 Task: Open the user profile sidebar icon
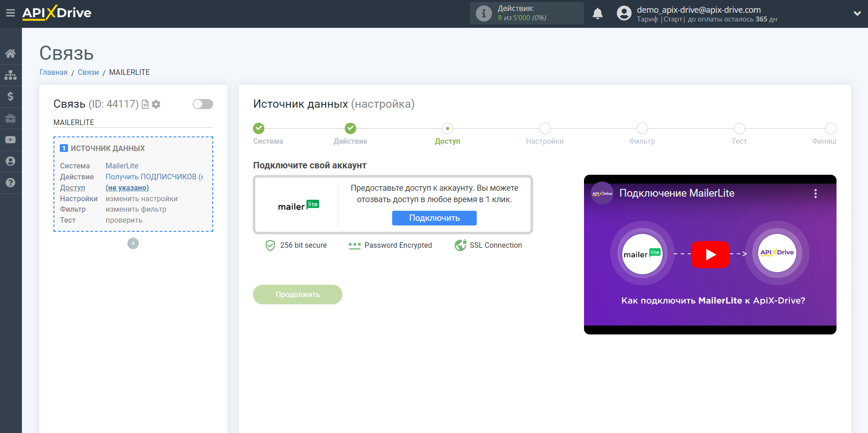point(11,161)
